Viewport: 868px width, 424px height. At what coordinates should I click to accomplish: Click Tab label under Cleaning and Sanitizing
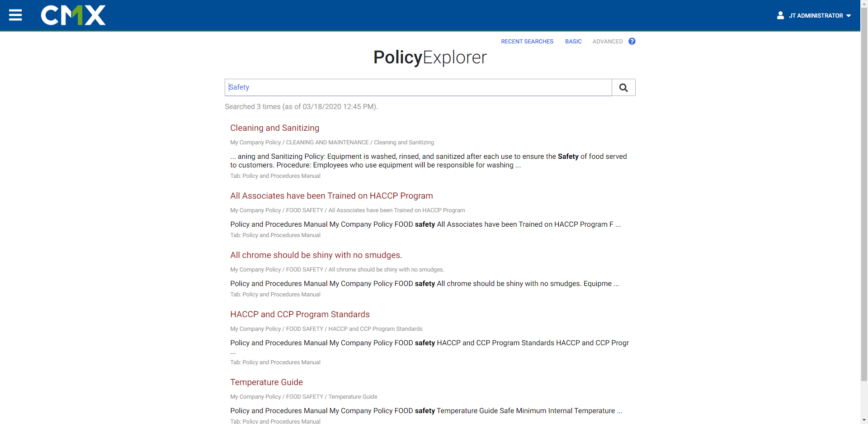coord(275,176)
